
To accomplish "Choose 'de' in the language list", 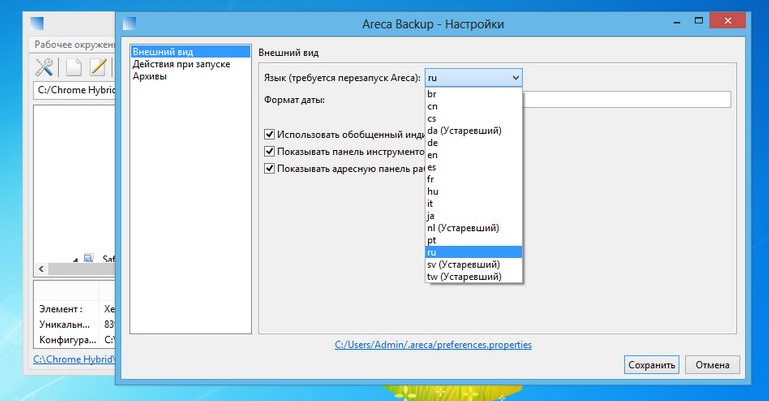I will 473,143.
